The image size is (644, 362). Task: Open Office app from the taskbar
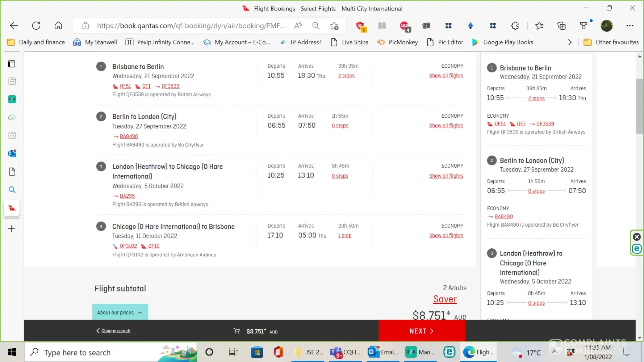(278, 352)
